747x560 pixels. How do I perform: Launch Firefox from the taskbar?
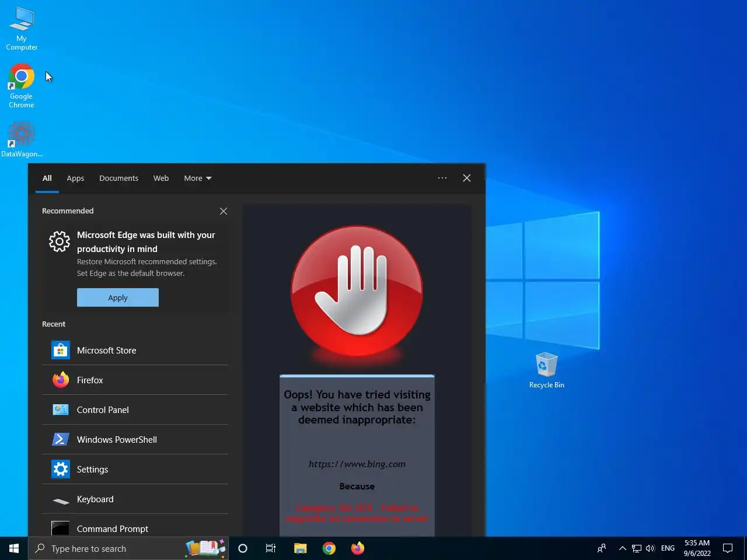pos(358,548)
